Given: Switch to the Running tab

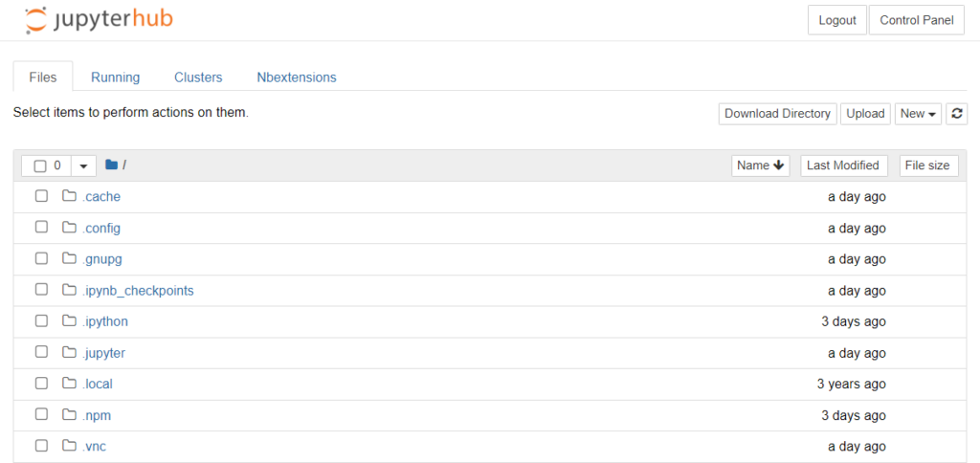Looking at the screenshot, I should click(x=115, y=77).
